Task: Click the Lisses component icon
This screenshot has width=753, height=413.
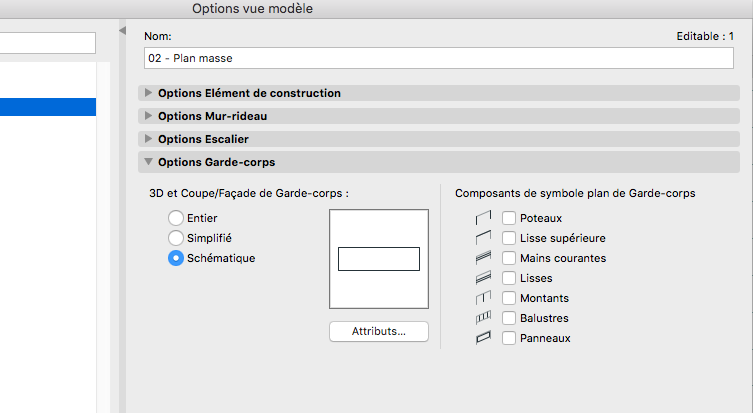Action: [x=486, y=278]
